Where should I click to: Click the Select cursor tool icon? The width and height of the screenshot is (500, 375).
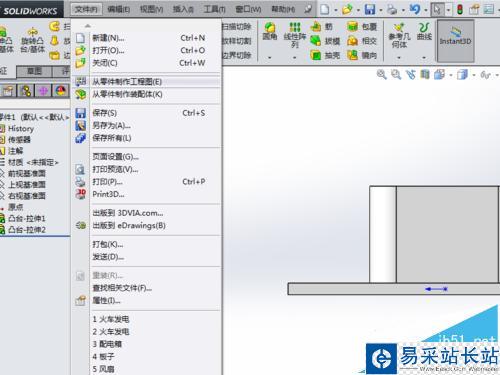pyautogui.click(x=437, y=10)
